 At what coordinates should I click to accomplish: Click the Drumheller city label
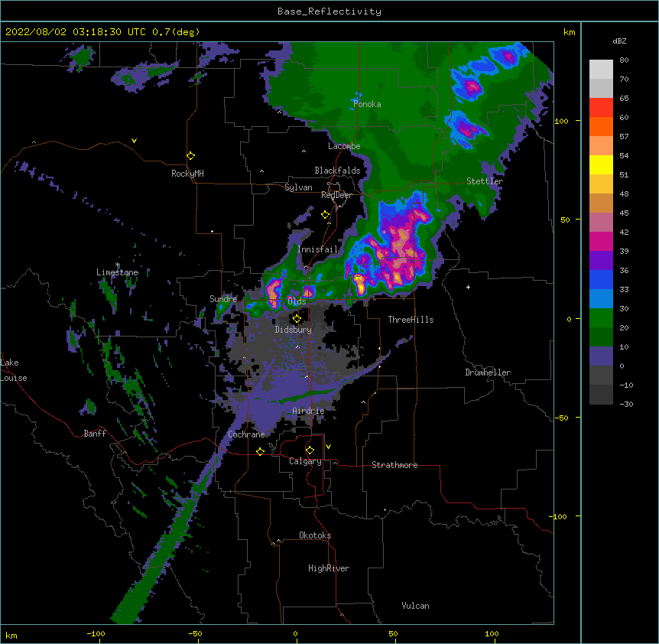[x=488, y=372]
